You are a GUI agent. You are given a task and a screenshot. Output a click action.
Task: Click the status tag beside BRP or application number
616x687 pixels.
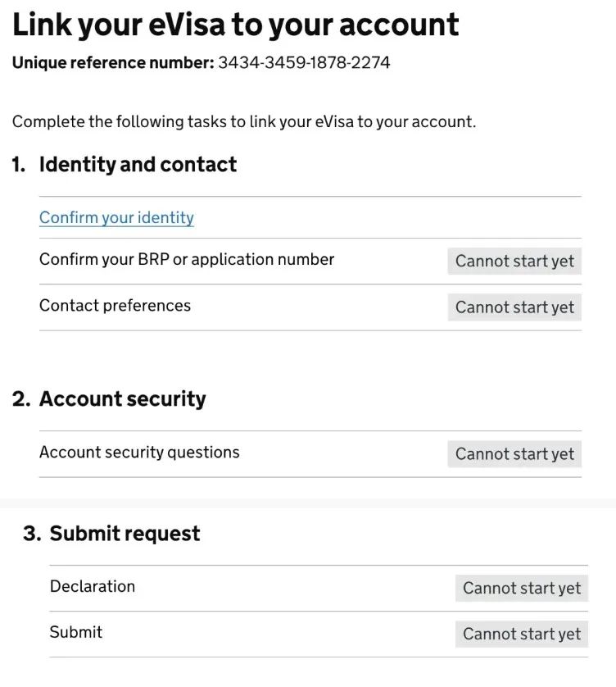coord(514,262)
